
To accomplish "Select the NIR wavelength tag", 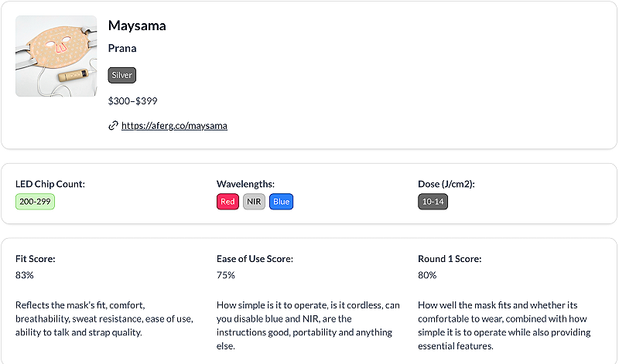I will coord(254,202).
